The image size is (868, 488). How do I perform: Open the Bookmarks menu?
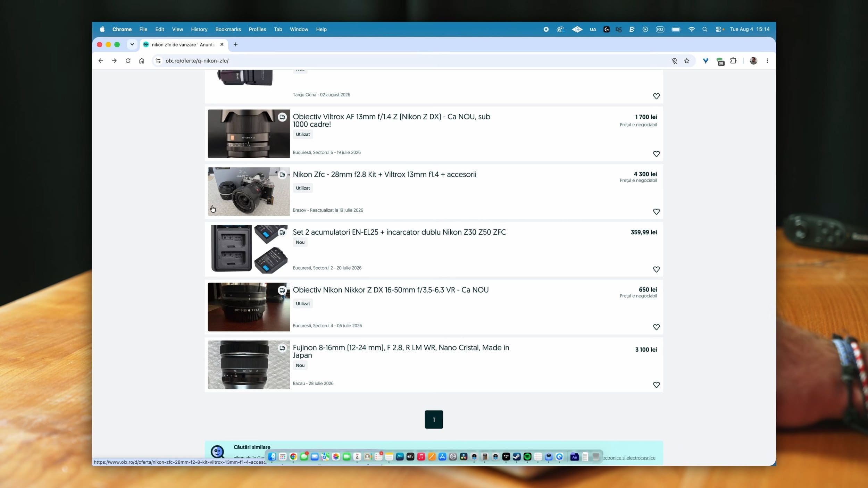228,30
